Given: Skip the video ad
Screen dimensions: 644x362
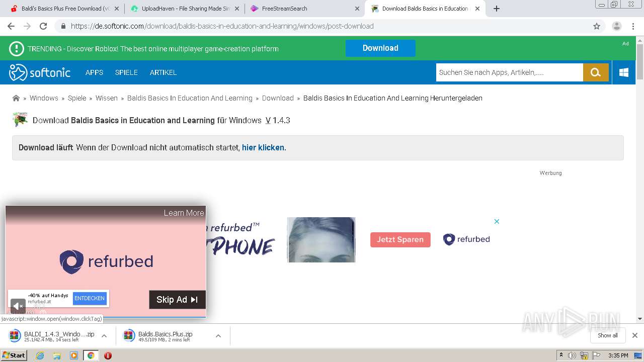Looking at the screenshot, I should (x=177, y=300).
